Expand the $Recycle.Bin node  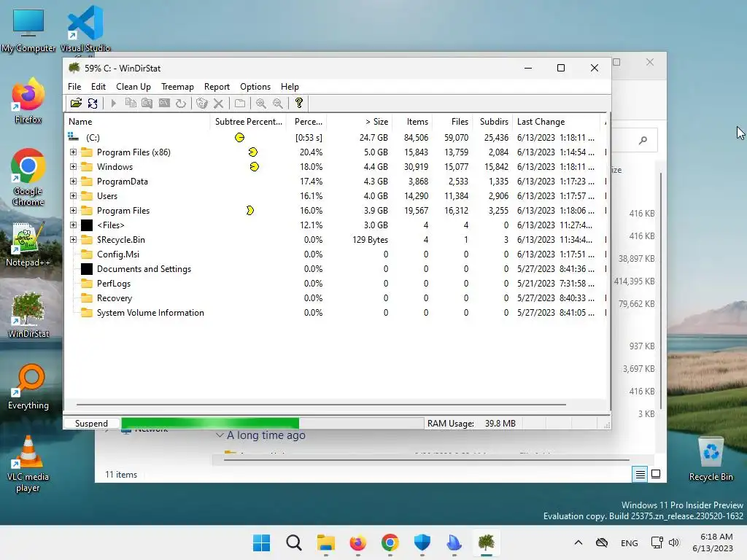73,239
